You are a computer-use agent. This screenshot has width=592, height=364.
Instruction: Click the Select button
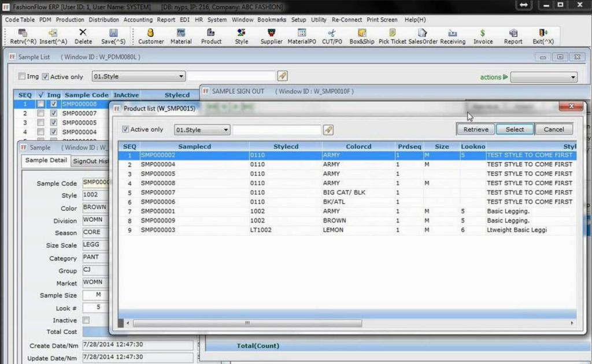pos(515,129)
